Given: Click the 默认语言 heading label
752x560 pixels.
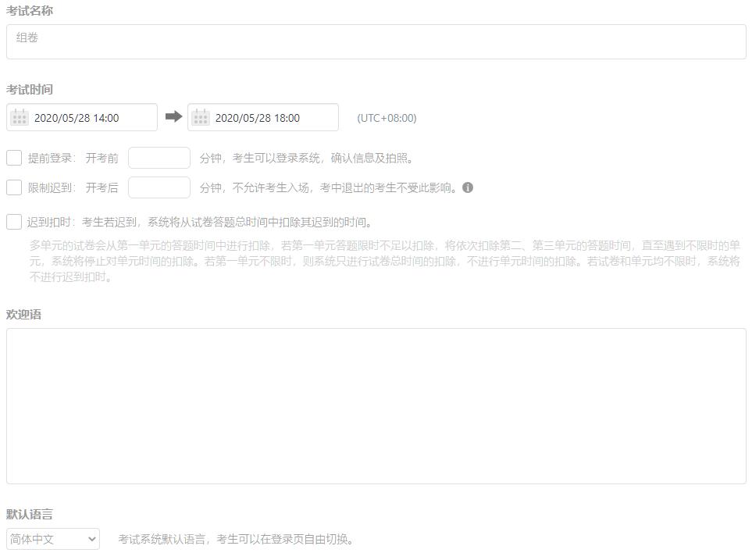Looking at the screenshot, I should click(x=29, y=515).
